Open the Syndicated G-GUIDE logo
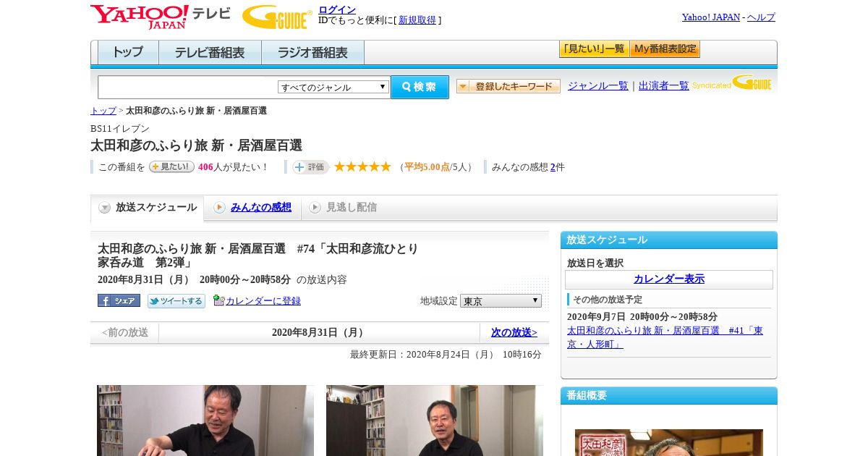 click(x=732, y=83)
